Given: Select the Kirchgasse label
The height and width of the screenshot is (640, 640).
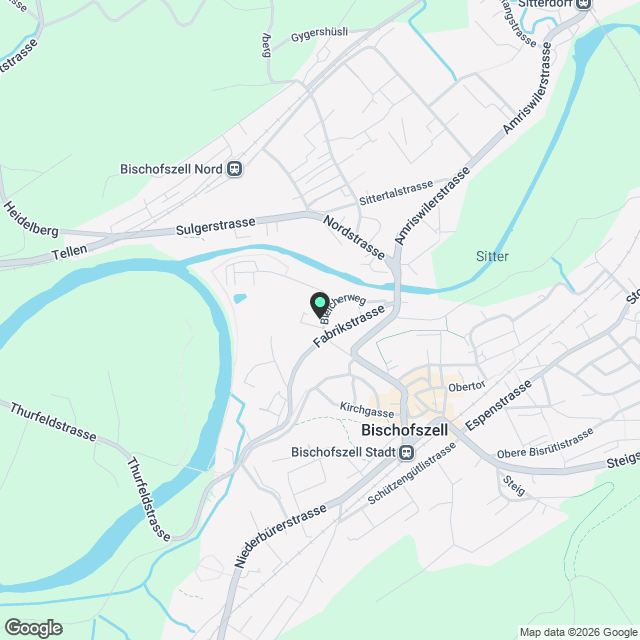Looking at the screenshot, I should [x=367, y=409].
